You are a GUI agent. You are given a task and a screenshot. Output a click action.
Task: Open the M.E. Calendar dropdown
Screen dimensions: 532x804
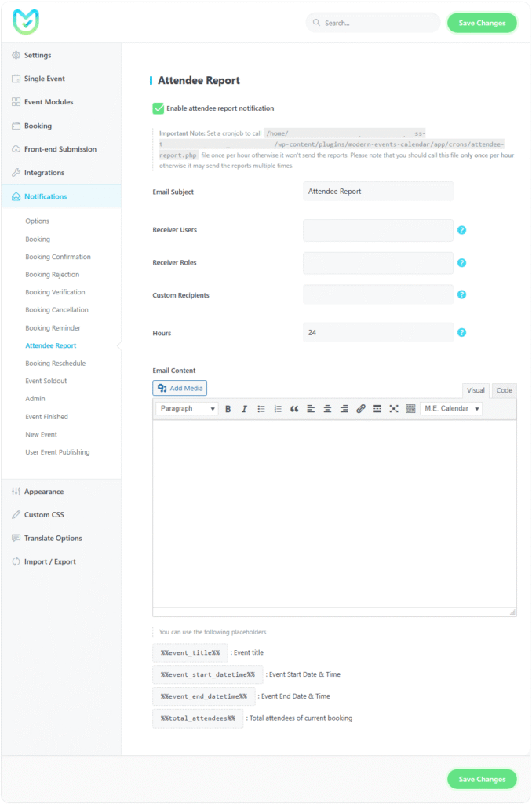451,409
